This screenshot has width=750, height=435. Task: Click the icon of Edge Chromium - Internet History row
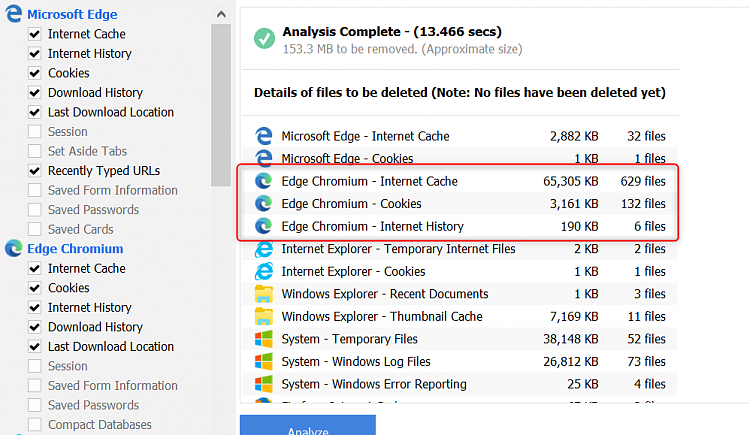(263, 226)
